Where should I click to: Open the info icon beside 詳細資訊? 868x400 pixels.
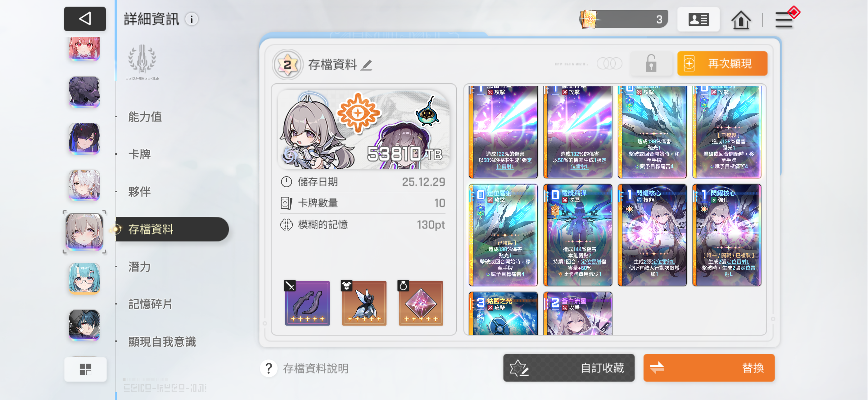(x=192, y=19)
